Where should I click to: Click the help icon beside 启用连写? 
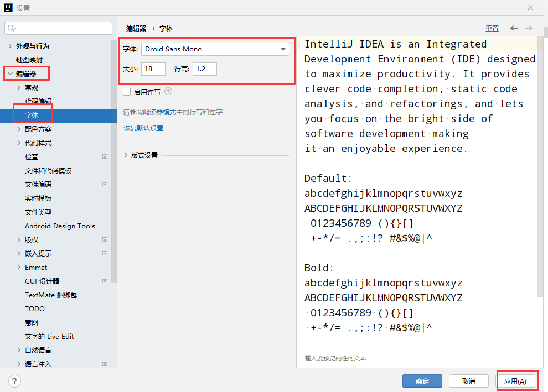pyautogui.click(x=168, y=92)
